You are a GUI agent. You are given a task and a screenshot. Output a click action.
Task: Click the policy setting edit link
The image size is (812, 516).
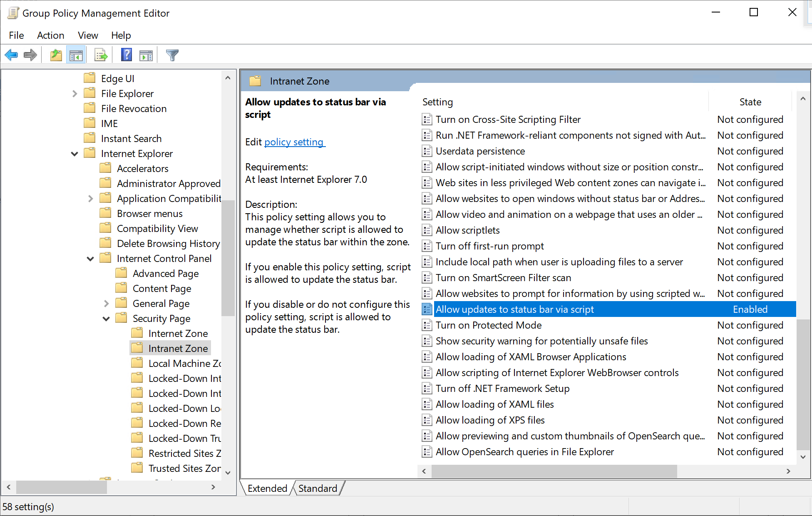[x=294, y=142]
